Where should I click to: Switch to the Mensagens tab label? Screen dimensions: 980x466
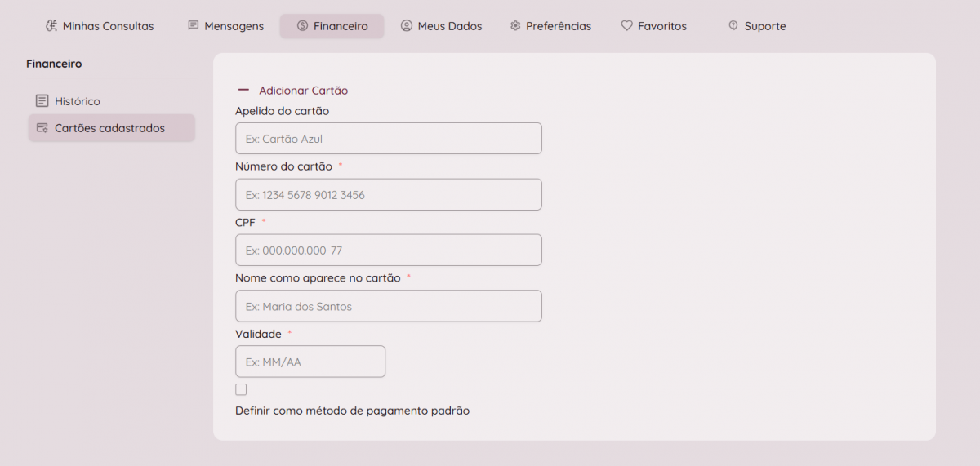coord(234,26)
